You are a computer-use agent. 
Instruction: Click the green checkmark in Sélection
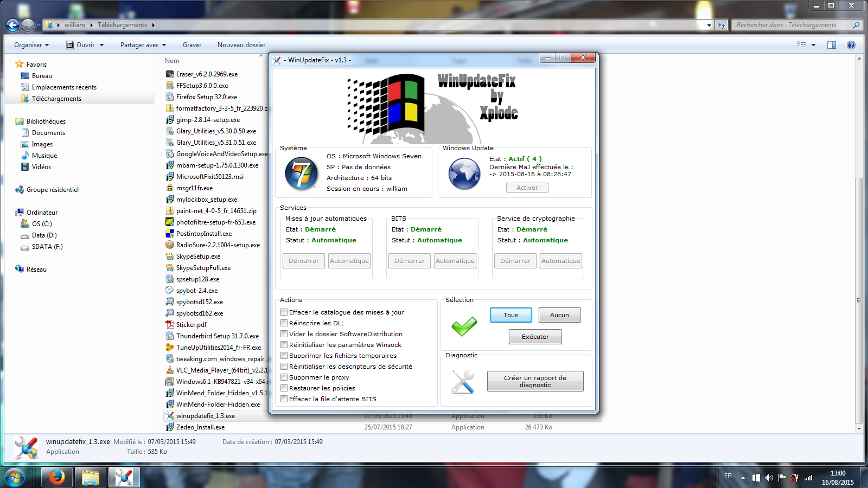click(x=464, y=326)
